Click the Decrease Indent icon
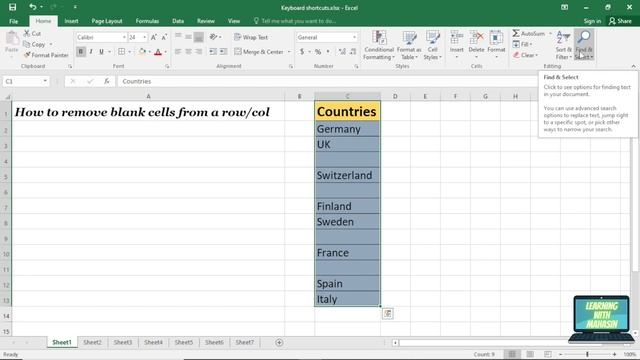 (x=213, y=52)
